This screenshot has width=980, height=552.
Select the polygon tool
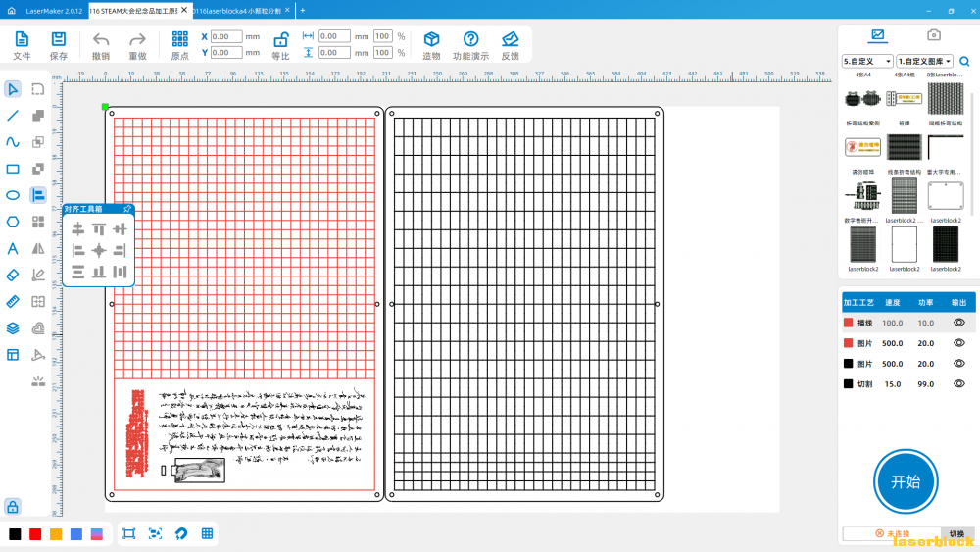[x=13, y=222]
